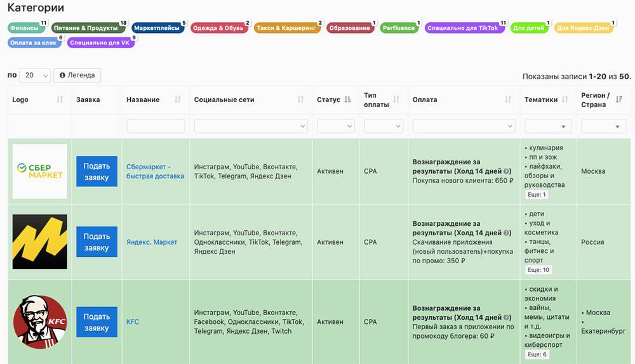Click the Название filter text field
The image size is (635, 364).
click(156, 126)
